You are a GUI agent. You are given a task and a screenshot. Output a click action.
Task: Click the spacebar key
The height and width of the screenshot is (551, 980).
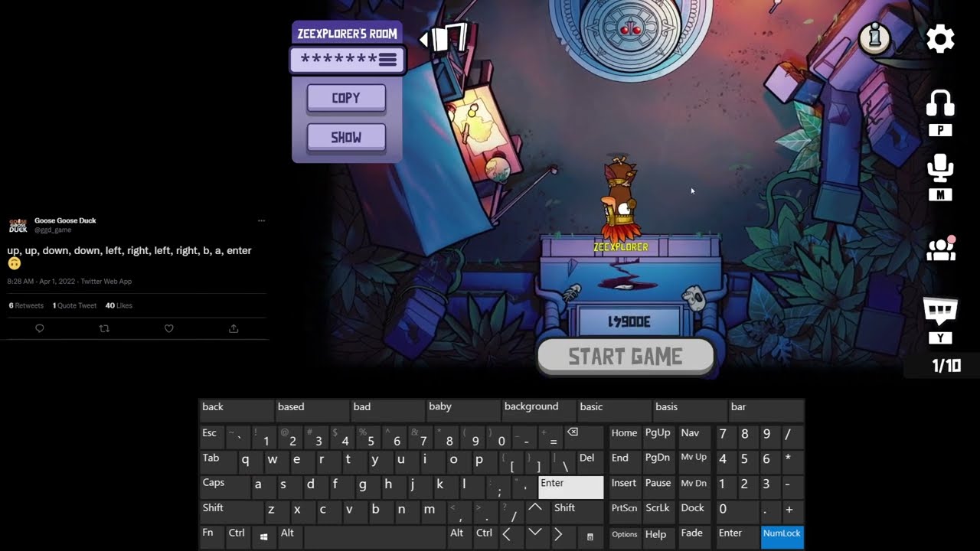pos(374,536)
